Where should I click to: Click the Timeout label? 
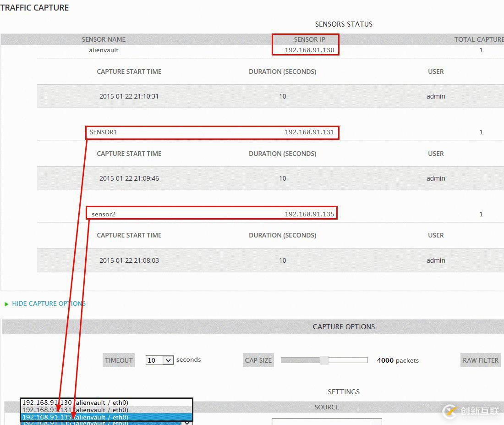pyautogui.click(x=119, y=360)
